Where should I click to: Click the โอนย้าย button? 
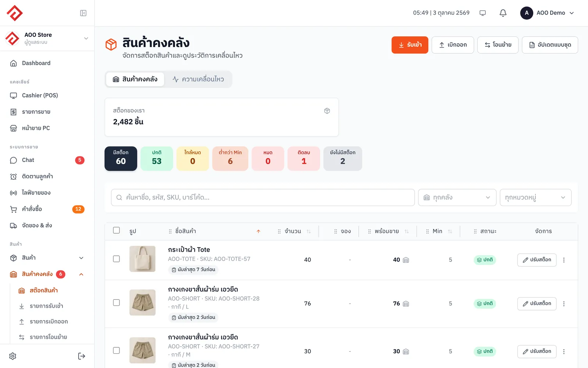[x=498, y=45]
